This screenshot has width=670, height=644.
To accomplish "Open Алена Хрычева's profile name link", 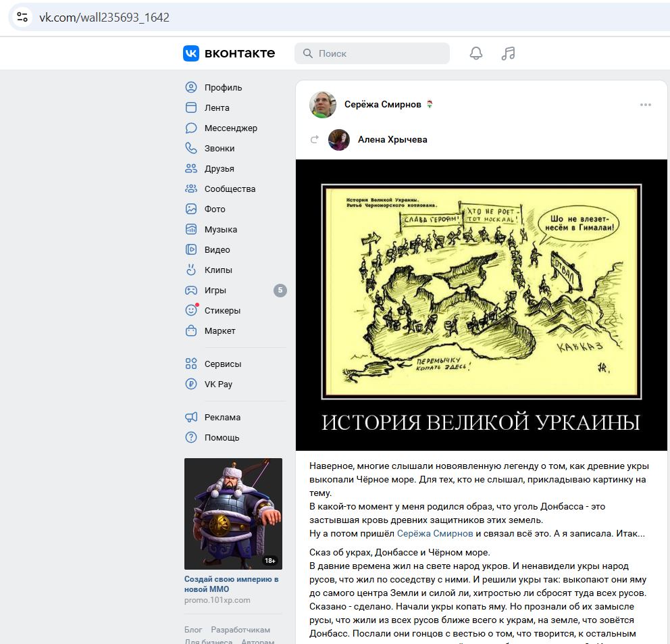I will [x=392, y=139].
